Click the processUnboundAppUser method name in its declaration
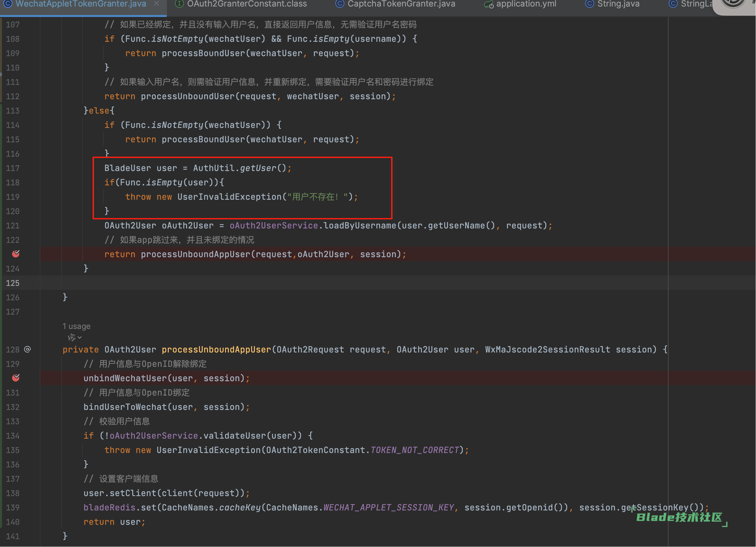 click(x=216, y=349)
